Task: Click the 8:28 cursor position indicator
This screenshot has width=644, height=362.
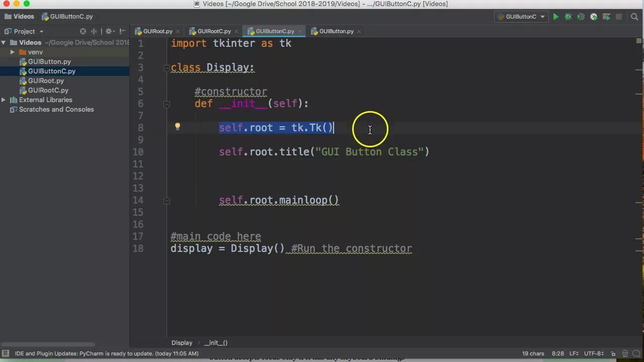Action: [557, 353]
